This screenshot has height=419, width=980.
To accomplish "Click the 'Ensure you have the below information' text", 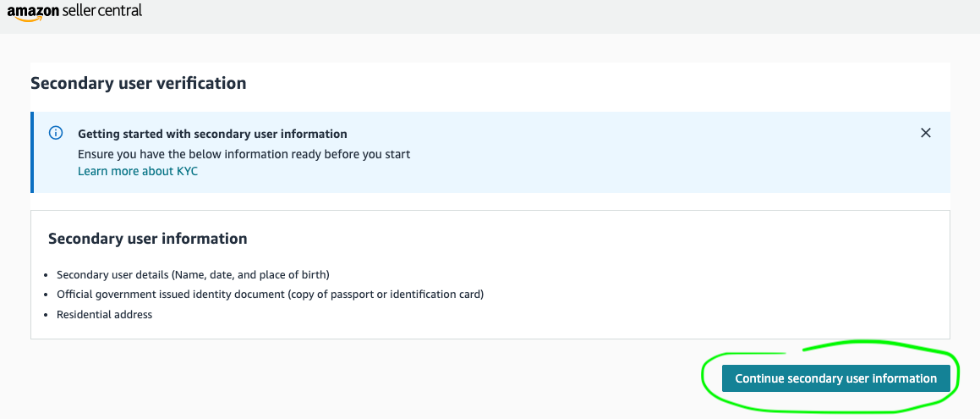I will [x=244, y=154].
